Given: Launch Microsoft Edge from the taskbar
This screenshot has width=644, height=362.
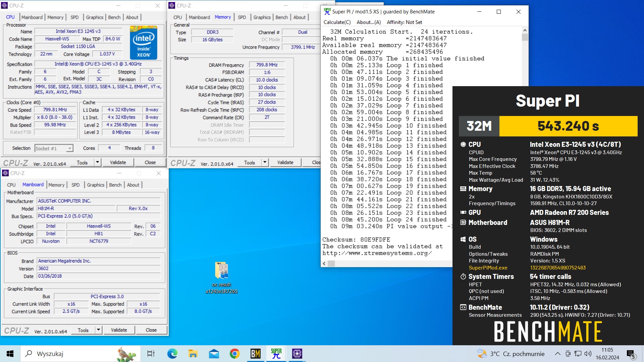Looking at the screenshot, I should pos(172,354).
